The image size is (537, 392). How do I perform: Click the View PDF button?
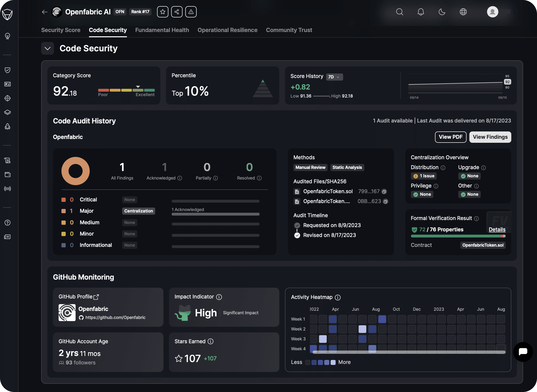coord(450,137)
